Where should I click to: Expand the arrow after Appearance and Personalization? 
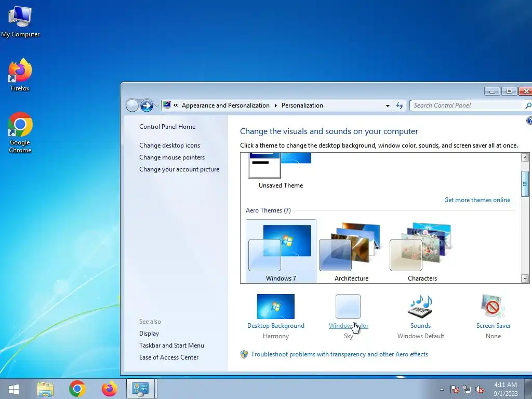(275, 105)
